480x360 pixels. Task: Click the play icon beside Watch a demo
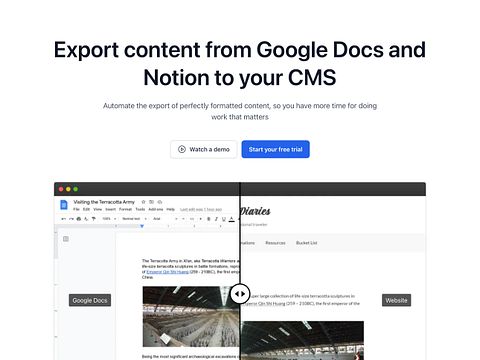point(182,149)
